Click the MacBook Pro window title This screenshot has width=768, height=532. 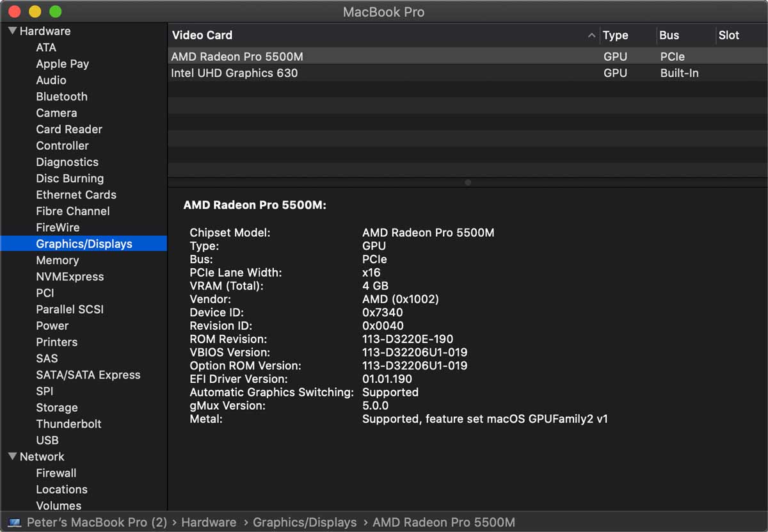click(x=384, y=12)
